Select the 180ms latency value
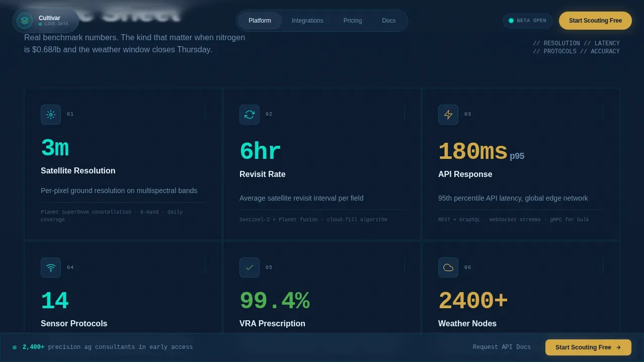Image resolution: width=644 pixels, height=362 pixels. coord(472,151)
